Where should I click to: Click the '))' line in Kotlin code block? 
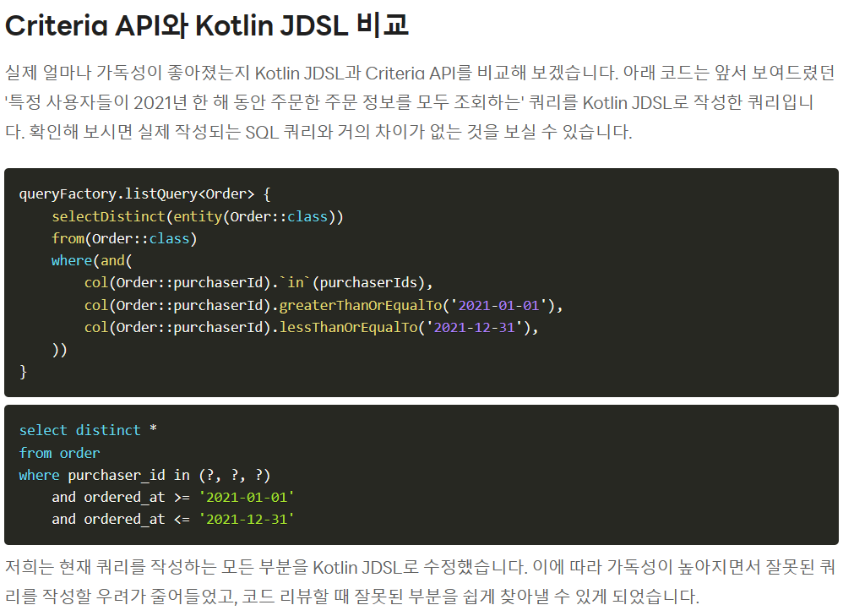point(59,350)
